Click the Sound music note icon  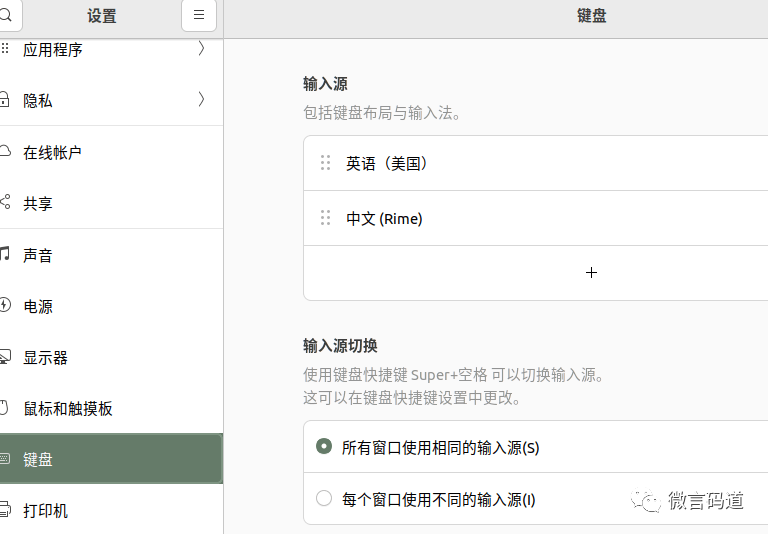(4, 254)
